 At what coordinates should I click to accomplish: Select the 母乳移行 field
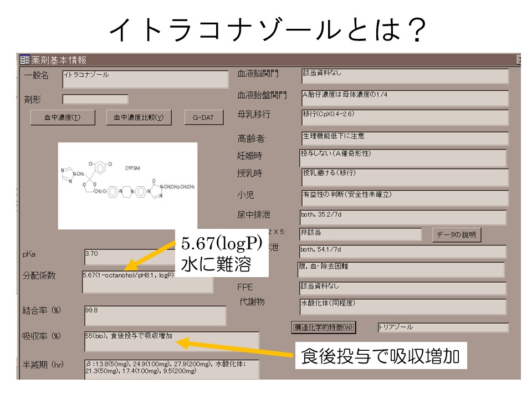(x=404, y=117)
